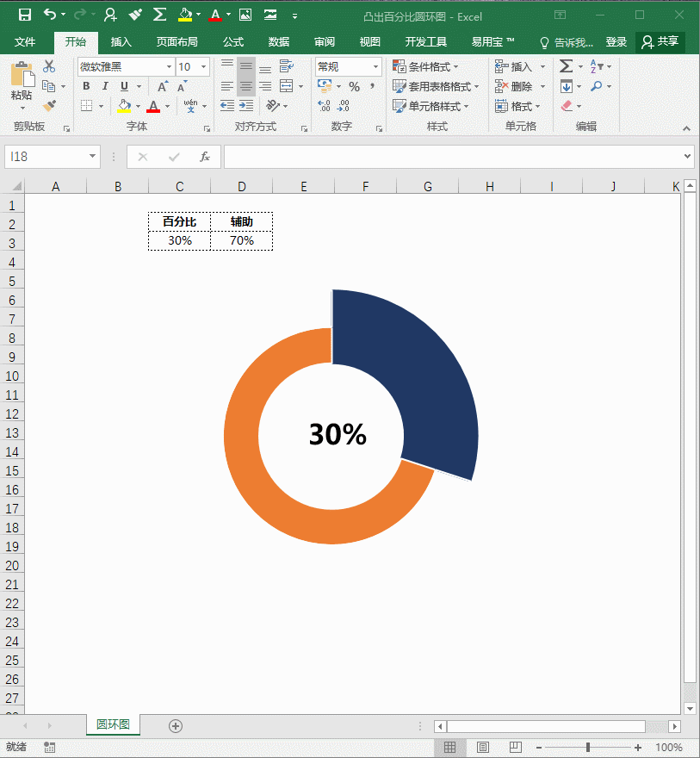Click the Cut scissors icon

[49, 66]
